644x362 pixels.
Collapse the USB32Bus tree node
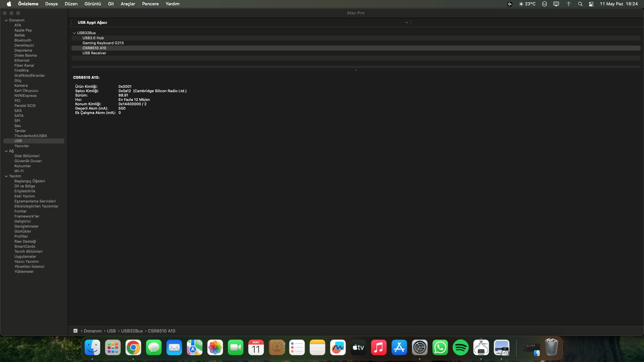point(74,33)
